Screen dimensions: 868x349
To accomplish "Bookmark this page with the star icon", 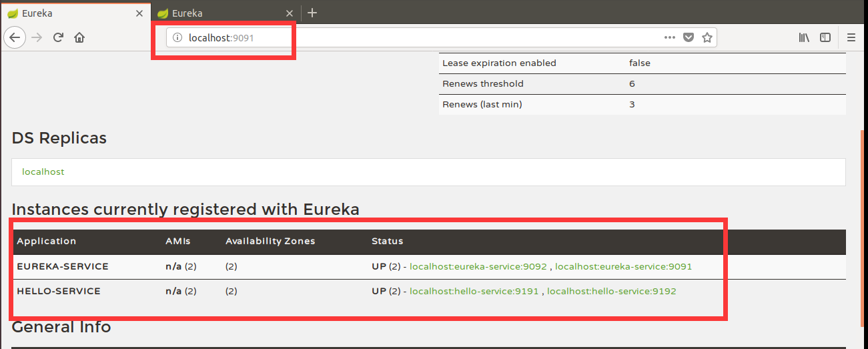I will [x=707, y=37].
